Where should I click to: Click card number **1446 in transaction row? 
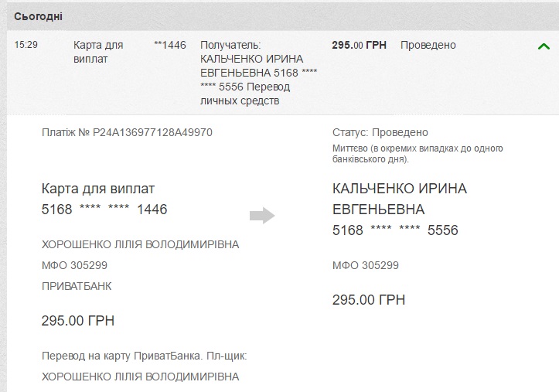pyautogui.click(x=169, y=45)
